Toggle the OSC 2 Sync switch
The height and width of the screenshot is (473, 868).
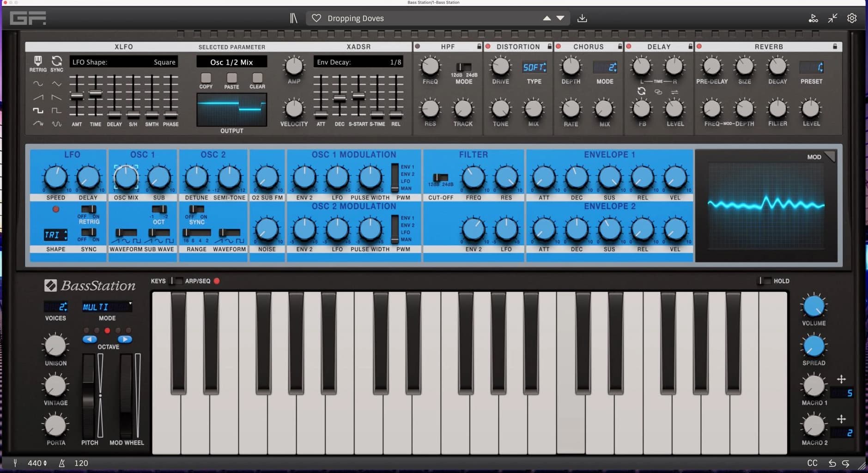pyautogui.click(x=196, y=209)
